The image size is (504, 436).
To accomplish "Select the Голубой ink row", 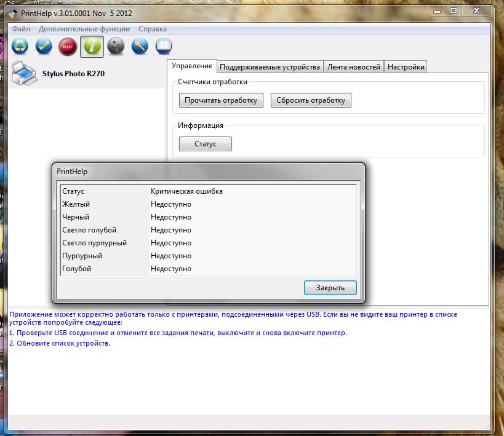I will pyautogui.click(x=209, y=268).
